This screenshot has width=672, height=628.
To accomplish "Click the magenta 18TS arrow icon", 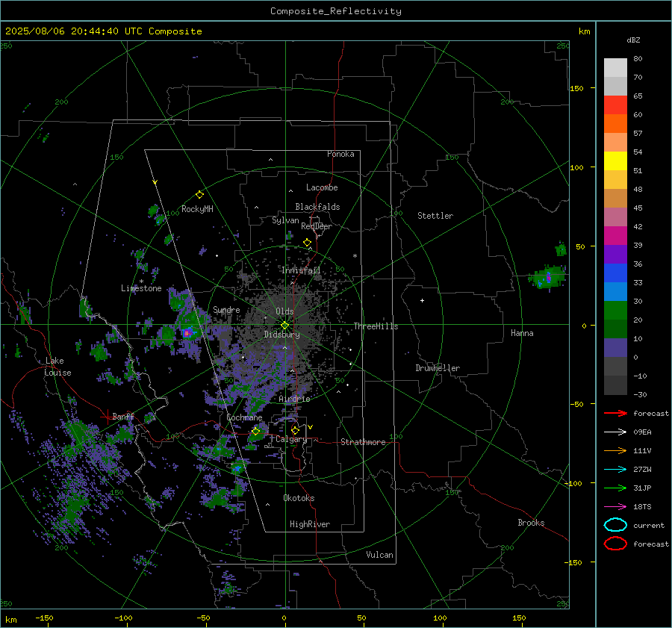I will (x=615, y=507).
